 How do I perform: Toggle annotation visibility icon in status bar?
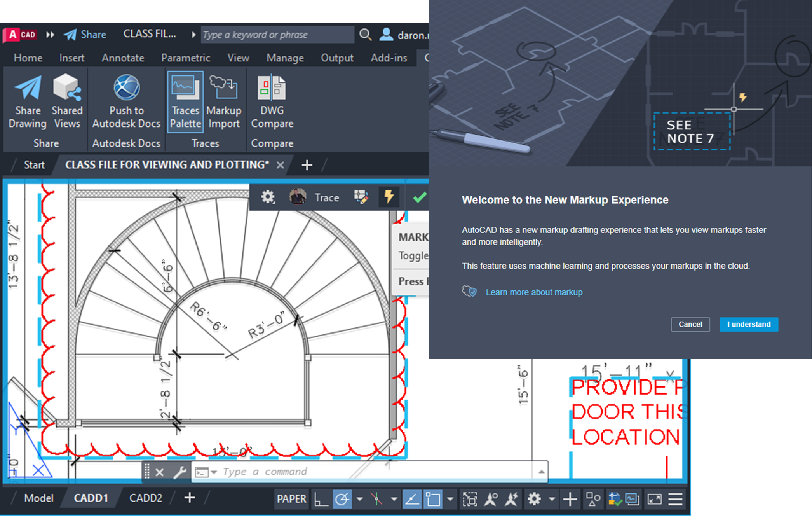click(491, 499)
